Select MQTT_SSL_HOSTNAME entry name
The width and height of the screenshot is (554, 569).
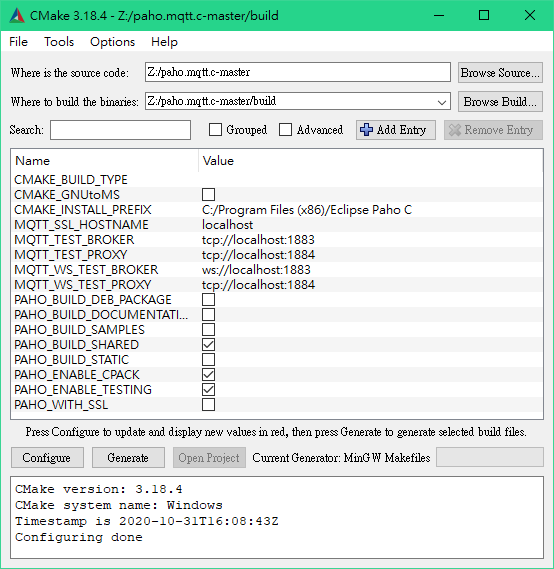tap(81, 225)
